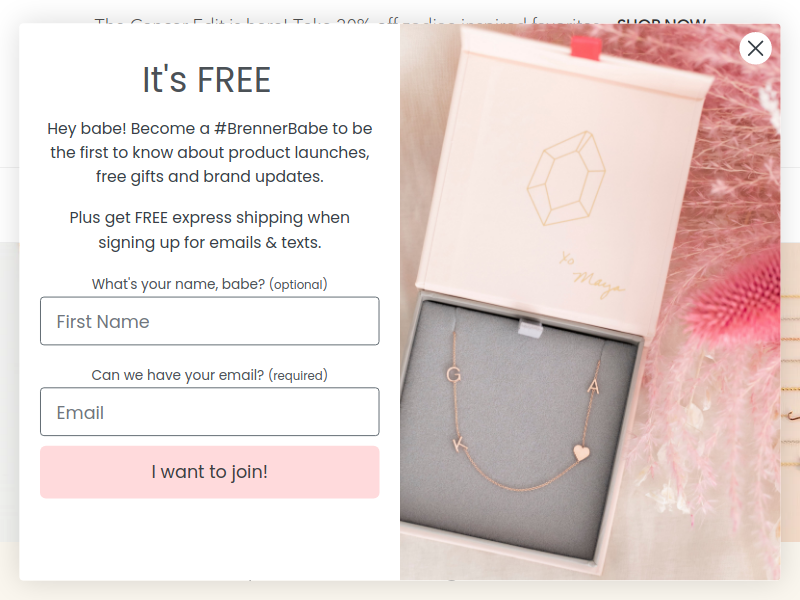Click the 'xo Maya' signature on the box
The width and height of the screenshot is (800, 600).
(591, 274)
